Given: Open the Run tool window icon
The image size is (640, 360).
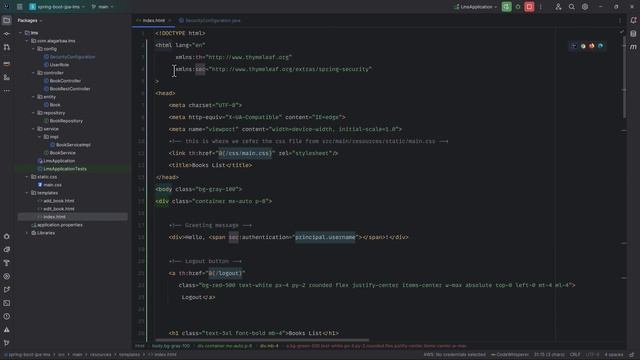Looking at the screenshot, I should (7, 290).
